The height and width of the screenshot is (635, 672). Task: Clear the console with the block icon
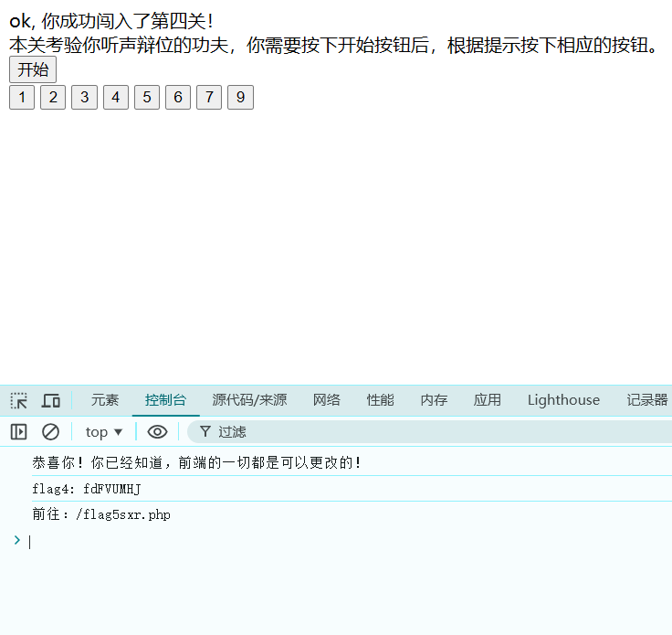[51, 432]
